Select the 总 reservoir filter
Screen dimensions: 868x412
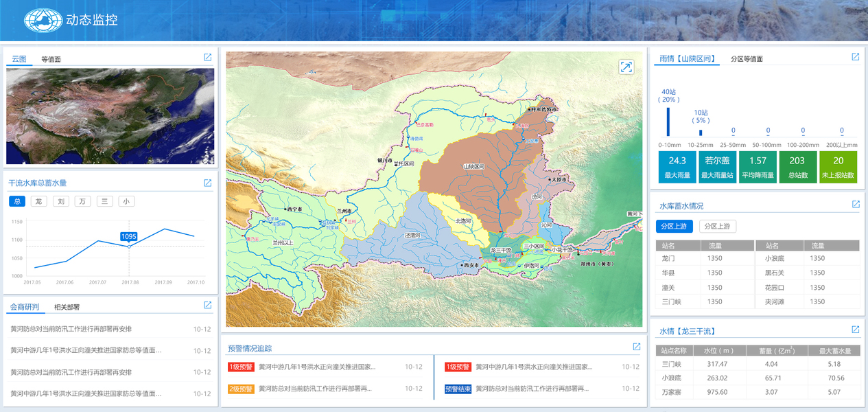coord(17,201)
